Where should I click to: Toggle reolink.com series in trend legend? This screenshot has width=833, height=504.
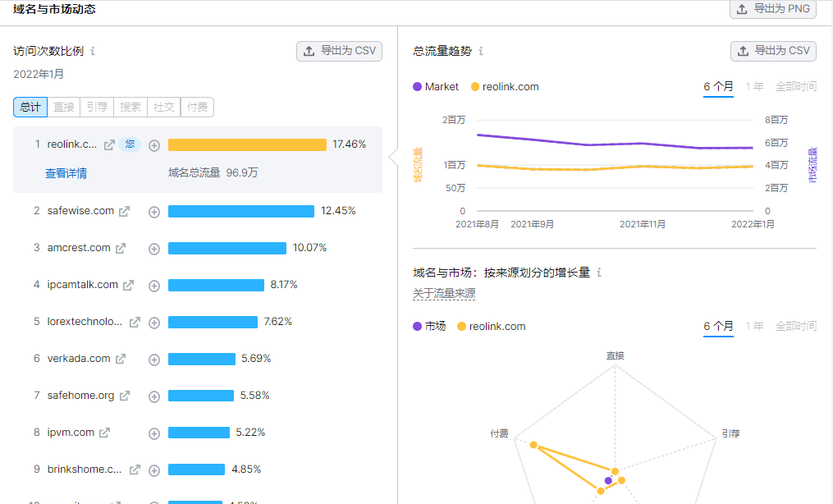[x=505, y=86]
